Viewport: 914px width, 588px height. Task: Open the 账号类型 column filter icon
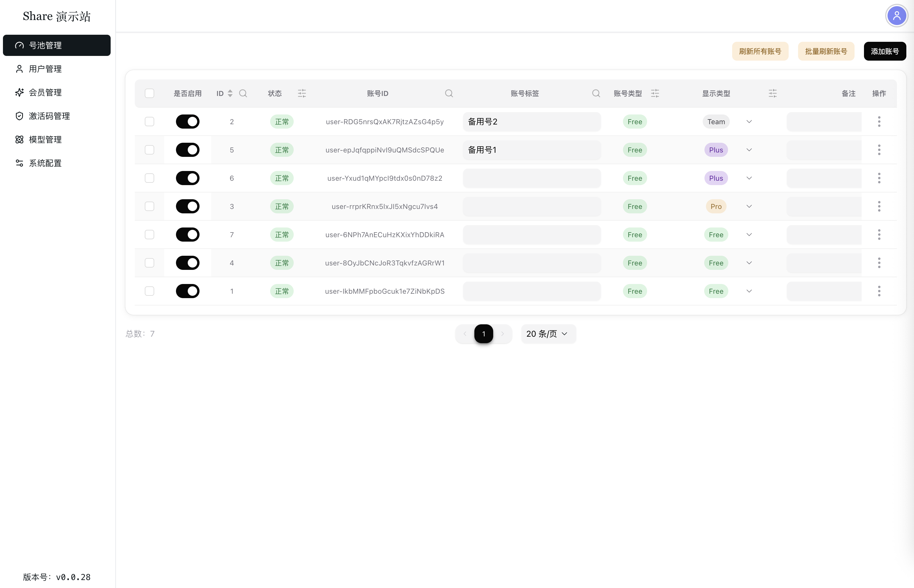coord(655,93)
